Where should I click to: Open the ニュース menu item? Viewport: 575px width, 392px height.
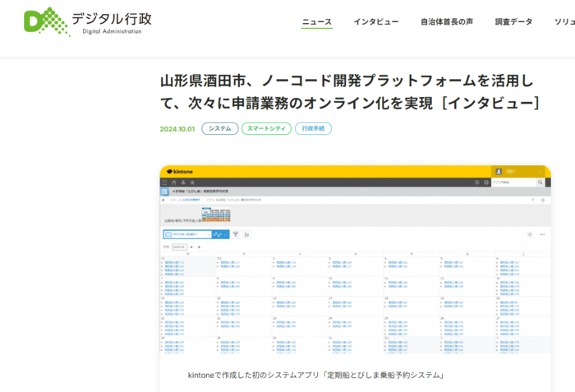point(317,22)
